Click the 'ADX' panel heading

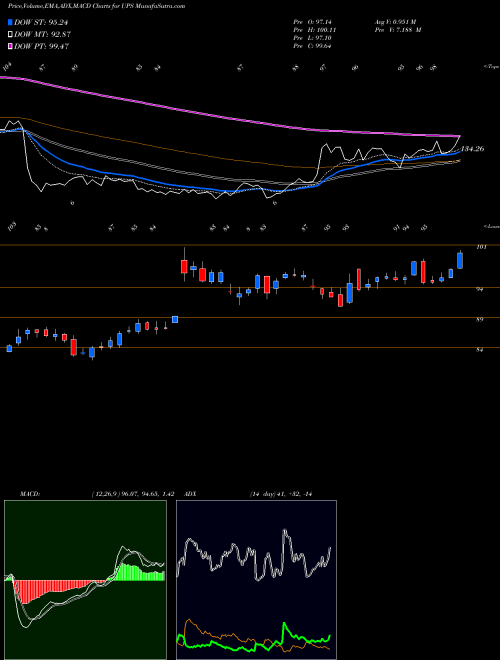click(191, 494)
